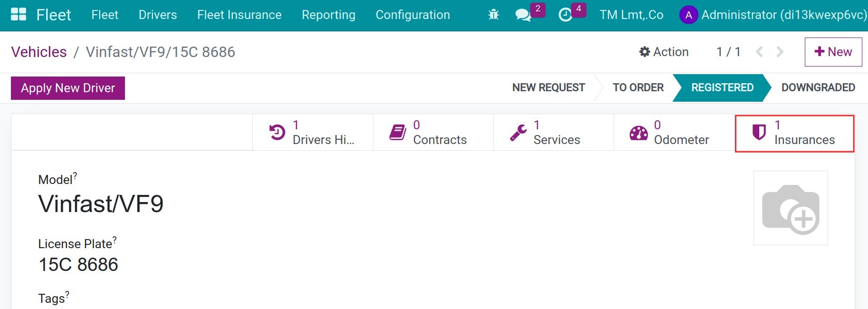Click the breadcrumb title Vinfast/VF9/15C 8686

pos(161,52)
